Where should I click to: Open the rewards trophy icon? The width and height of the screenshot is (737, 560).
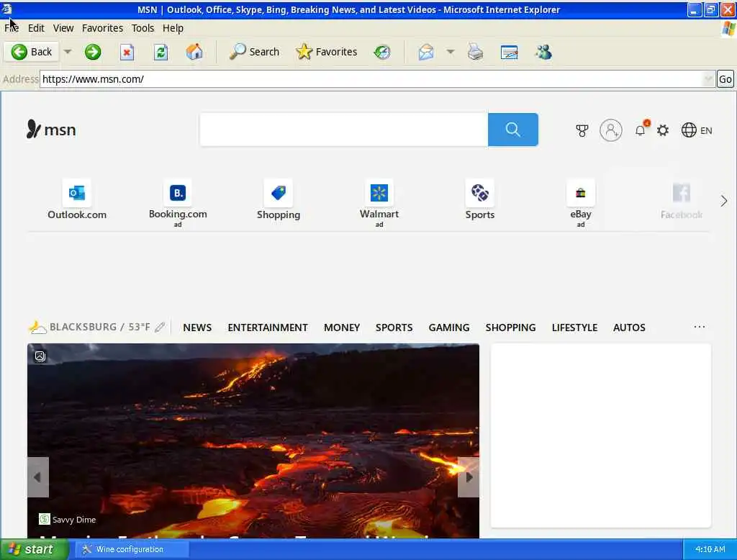(x=582, y=131)
